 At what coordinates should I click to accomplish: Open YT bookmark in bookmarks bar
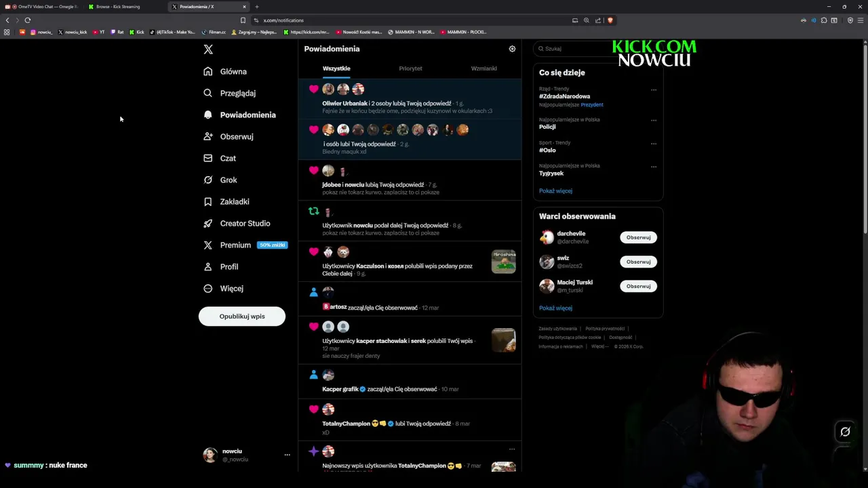(99, 32)
